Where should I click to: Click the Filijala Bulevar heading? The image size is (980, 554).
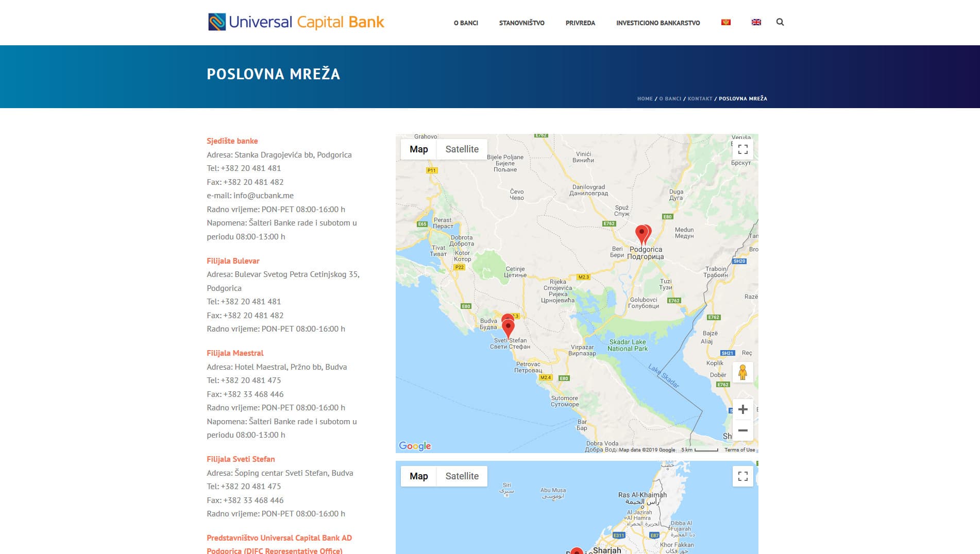click(x=233, y=261)
